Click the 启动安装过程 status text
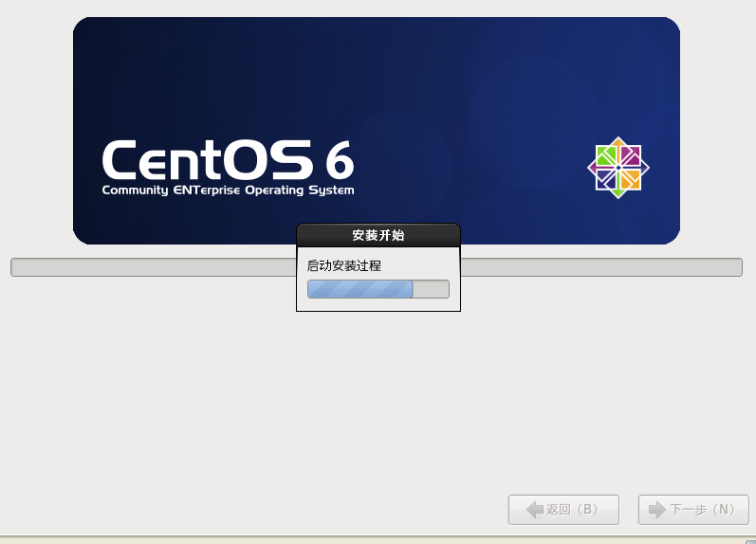 click(344, 265)
